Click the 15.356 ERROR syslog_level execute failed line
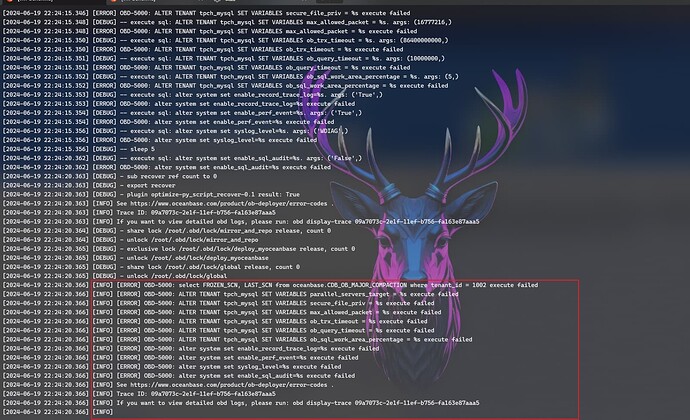This screenshot has height=420, width=690. [160, 140]
